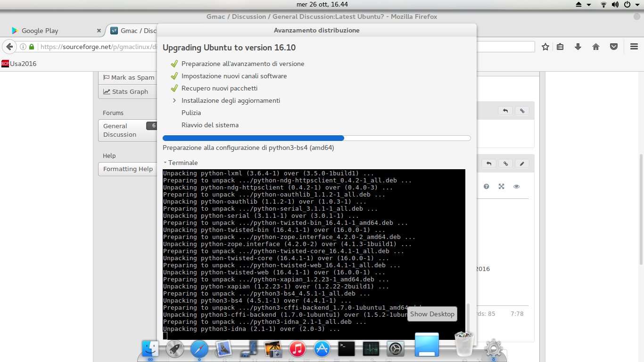Image resolution: width=644 pixels, height=362 pixels.
Task: Open Firefox hamburger menu
Action: [x=634, y=47]
